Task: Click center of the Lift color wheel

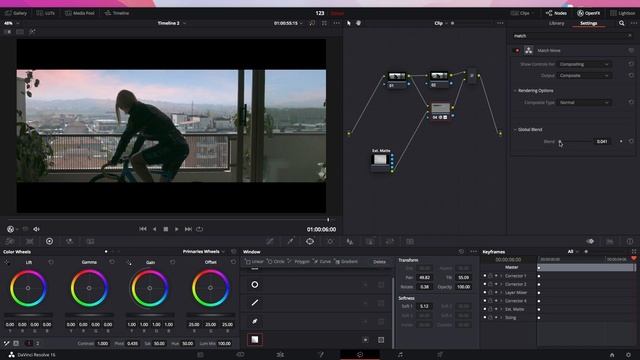Action: 28,288
